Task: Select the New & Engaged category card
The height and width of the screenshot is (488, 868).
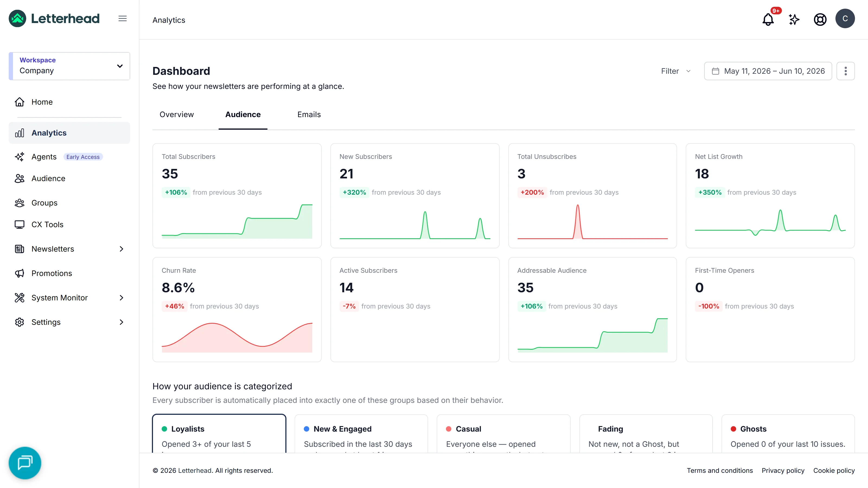Action: click(x=361, y=434)
